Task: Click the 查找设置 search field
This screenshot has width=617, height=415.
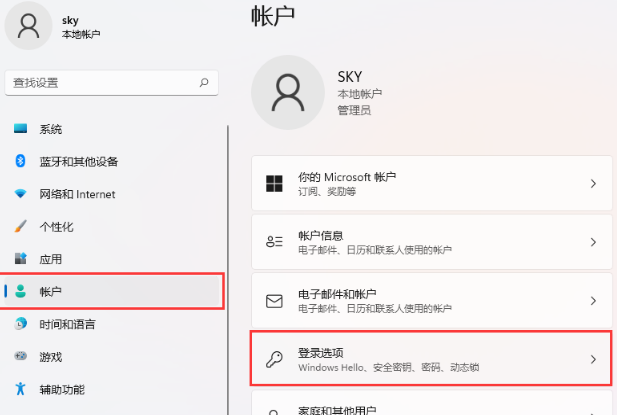Action: pos(103,83)
